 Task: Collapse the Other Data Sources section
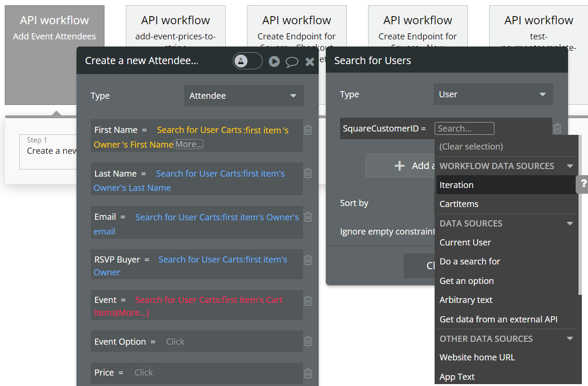(570, 339)
